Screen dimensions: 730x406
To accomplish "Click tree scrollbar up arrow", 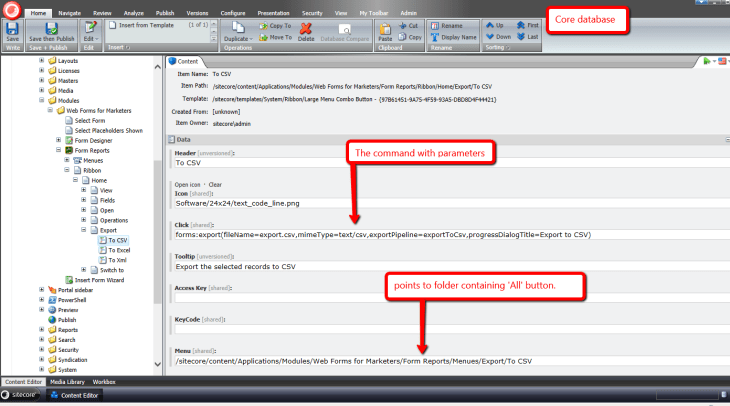I will (x=157, y=67).
